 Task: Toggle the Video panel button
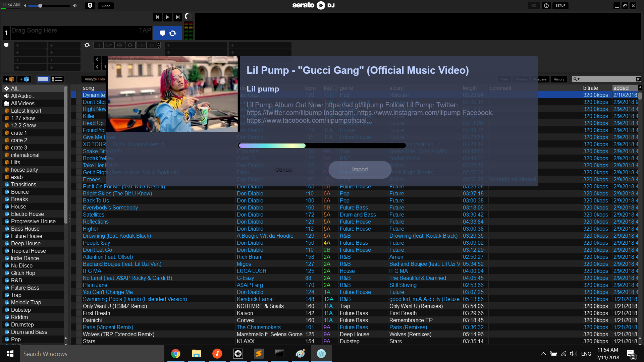(106, 6)
